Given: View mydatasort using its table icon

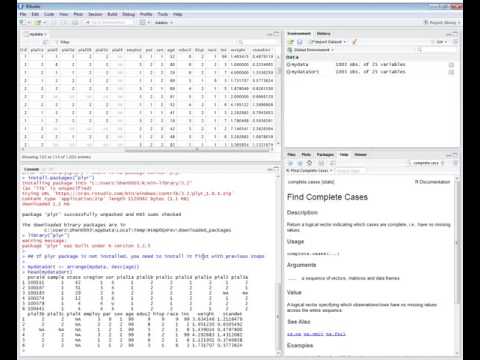Looking at the screenshot, I should pos(451,72).
